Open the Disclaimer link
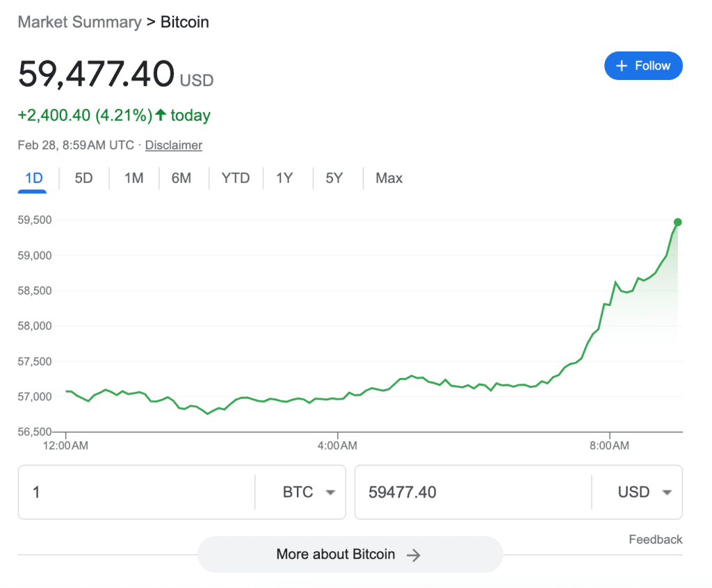Screen dimensions: 712x588 click(x=173, y=145)
